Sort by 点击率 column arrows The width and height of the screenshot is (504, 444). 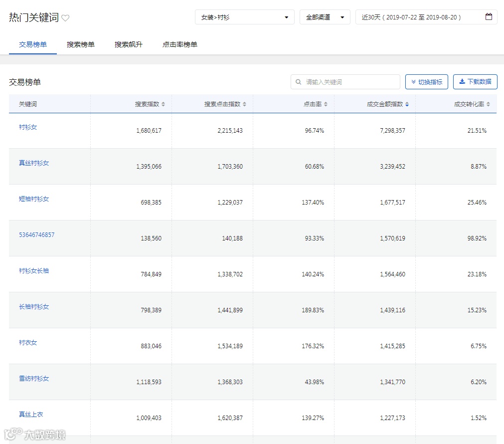tap(326, 104)
